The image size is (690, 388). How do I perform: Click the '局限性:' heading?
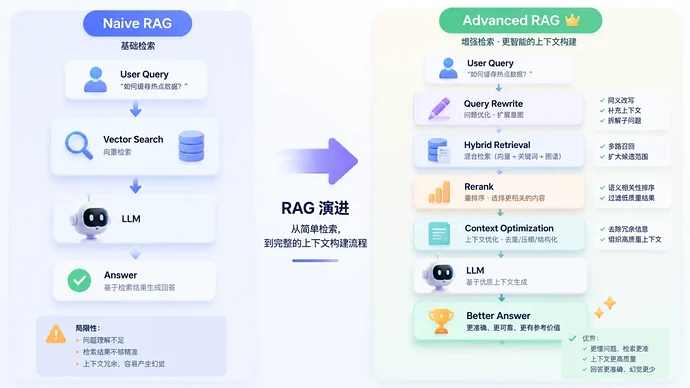pos(88,328)
